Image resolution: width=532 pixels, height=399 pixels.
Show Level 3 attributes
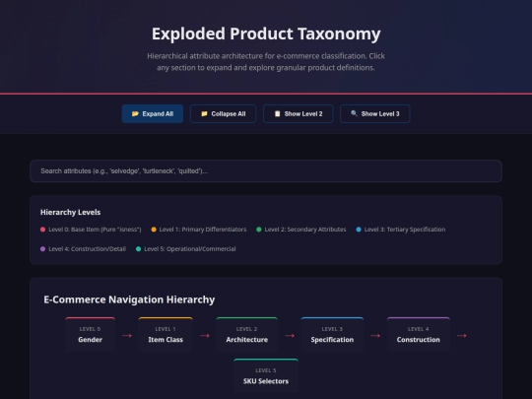click(x=375, y=113)
